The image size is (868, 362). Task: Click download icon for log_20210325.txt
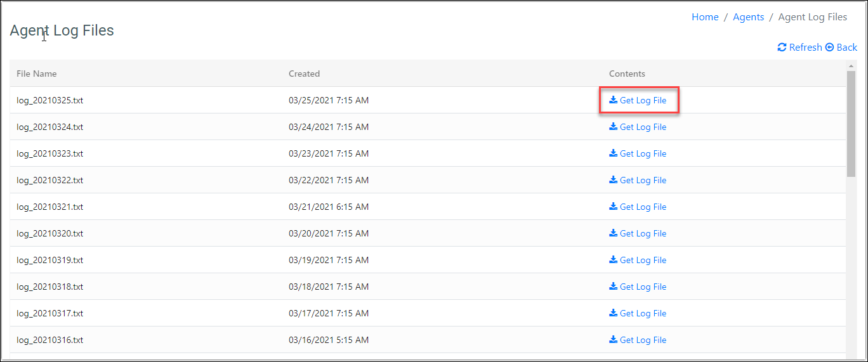click(613, 100)
